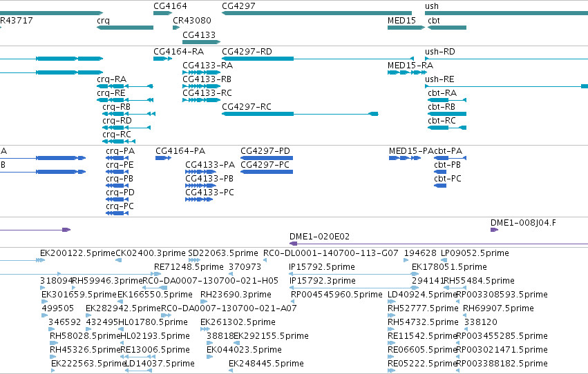Select EST SD22063.5prime

pos(223,253)
